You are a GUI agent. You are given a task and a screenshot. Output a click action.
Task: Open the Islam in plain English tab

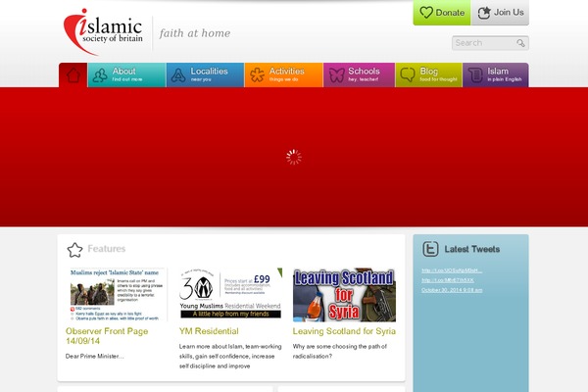point(496,75)
